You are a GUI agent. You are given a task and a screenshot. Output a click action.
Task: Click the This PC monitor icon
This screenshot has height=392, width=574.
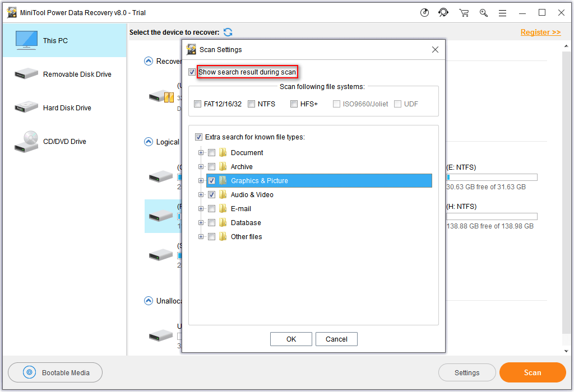26,40
